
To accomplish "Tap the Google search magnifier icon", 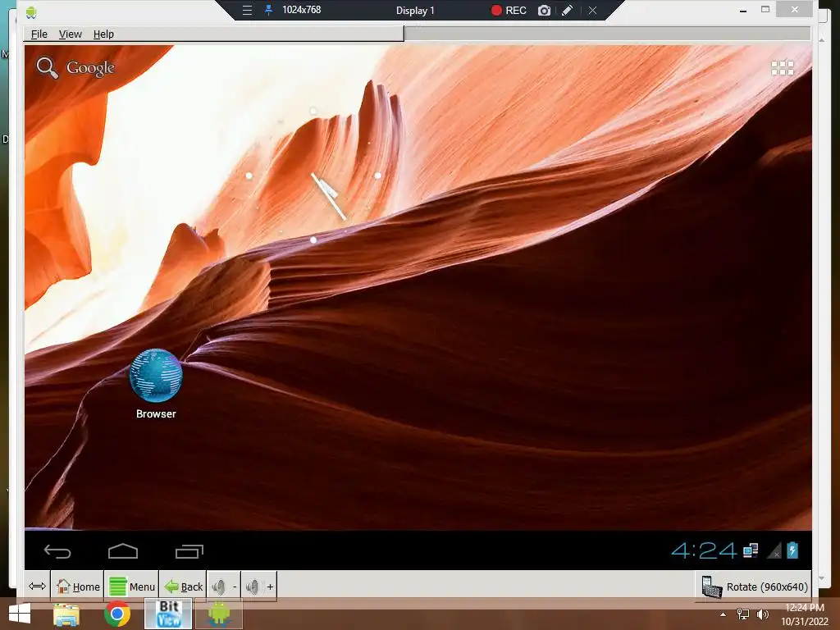I will click(x=47, y=68).
